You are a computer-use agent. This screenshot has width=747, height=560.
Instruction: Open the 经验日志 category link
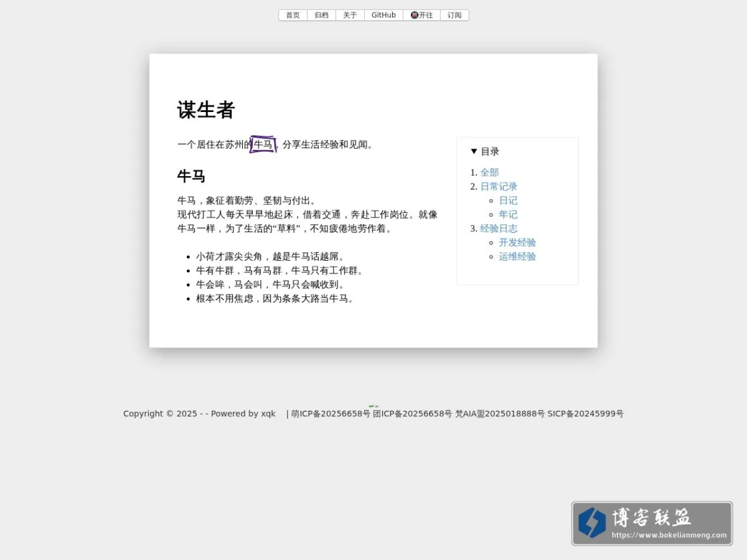click(499, 228)
